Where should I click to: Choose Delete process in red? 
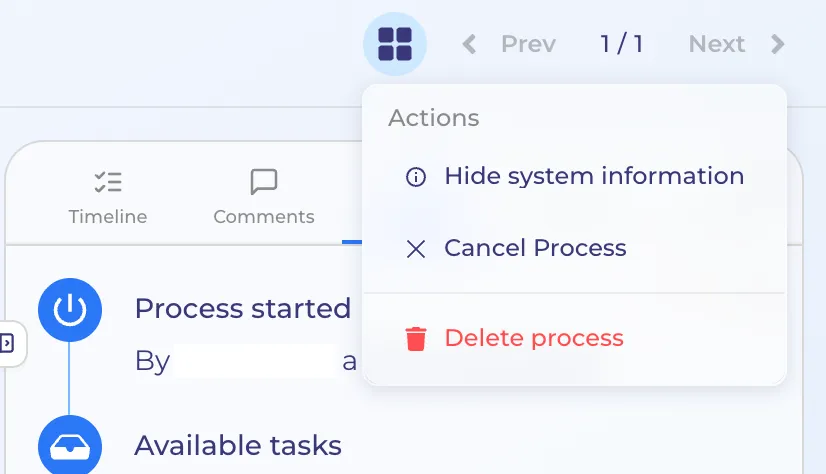[x=574, y=338]
